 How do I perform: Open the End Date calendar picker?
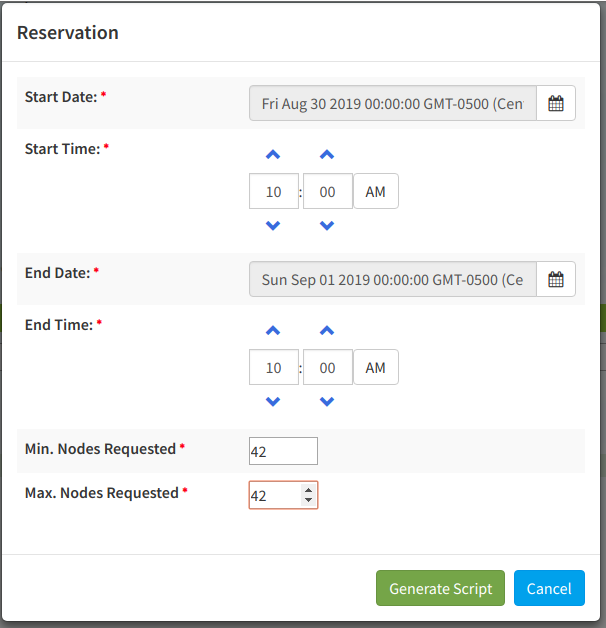pos(556,279)
